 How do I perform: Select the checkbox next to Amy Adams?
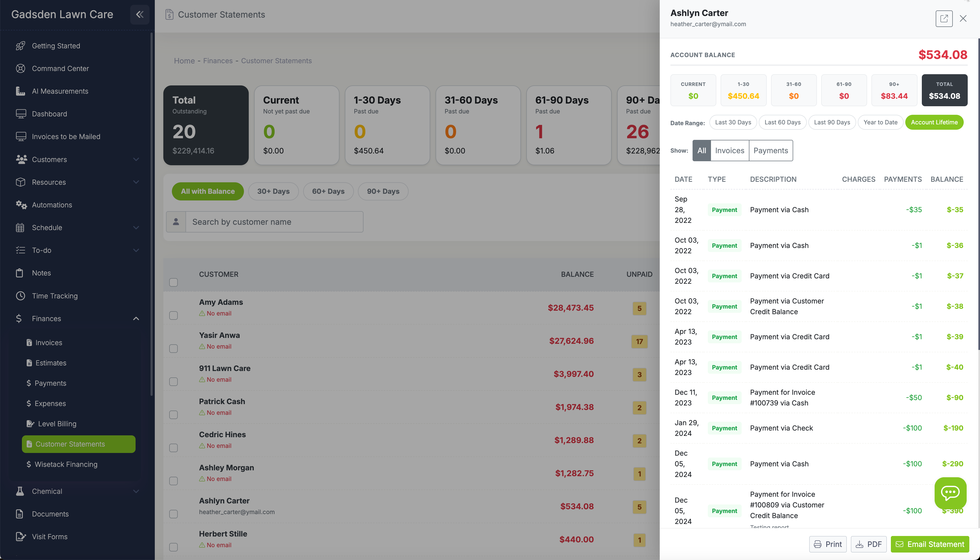coord(173,316)
